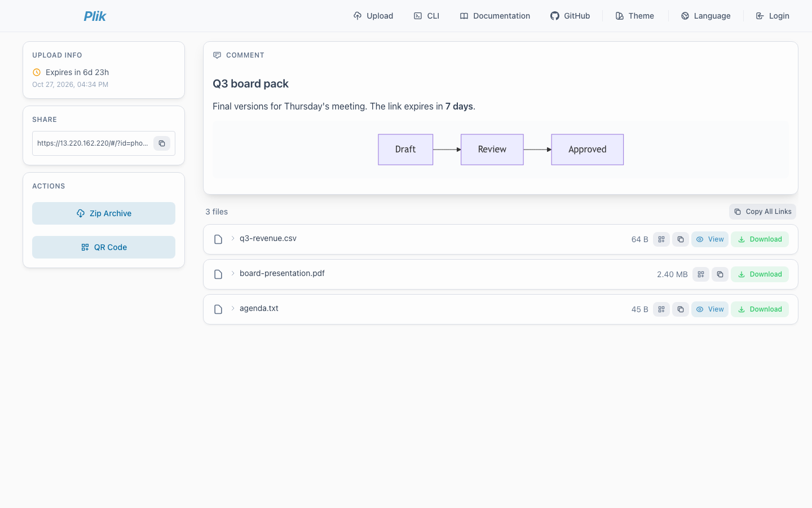This screenshot has width=812, height=508.
Task: Open the Theme selector
Action: (635, 16)
